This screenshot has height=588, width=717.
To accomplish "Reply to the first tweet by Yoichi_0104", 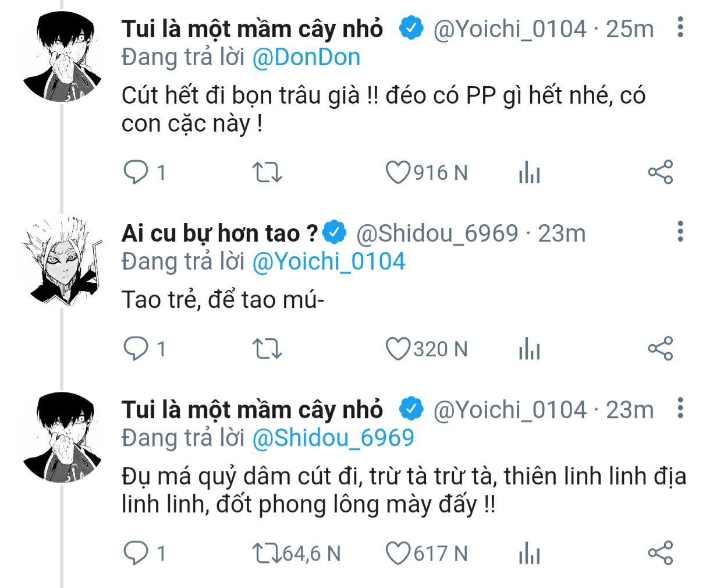I will tap(136, 172).
